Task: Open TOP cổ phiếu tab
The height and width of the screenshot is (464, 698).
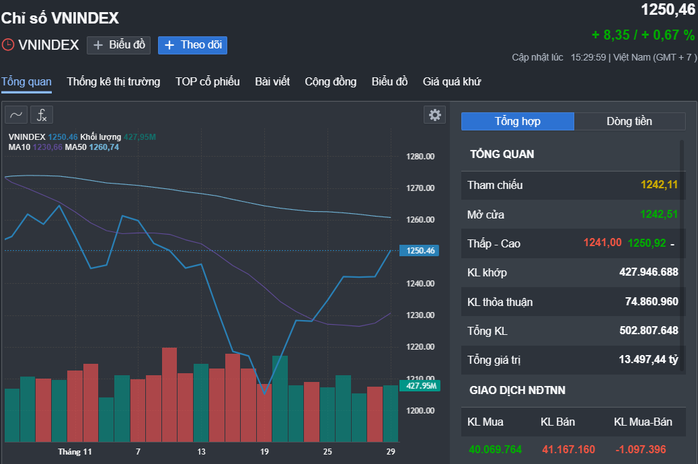Action: pos(207,82)
